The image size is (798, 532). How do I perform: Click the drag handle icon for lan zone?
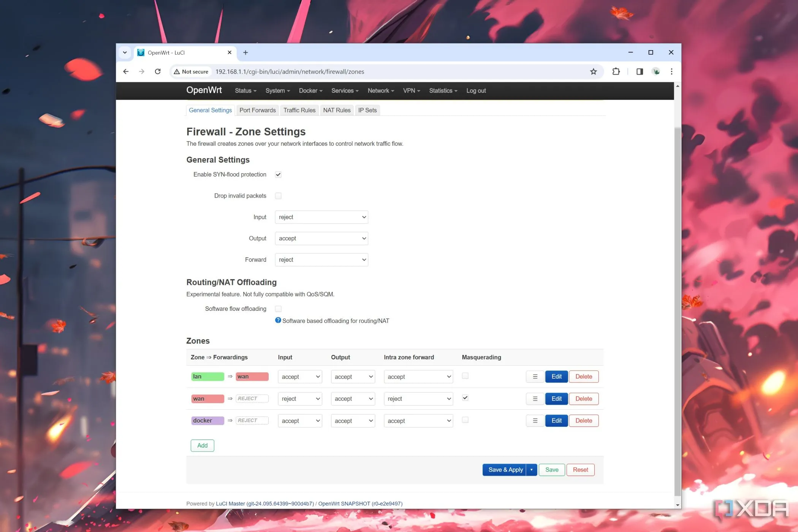pos(535,377)
